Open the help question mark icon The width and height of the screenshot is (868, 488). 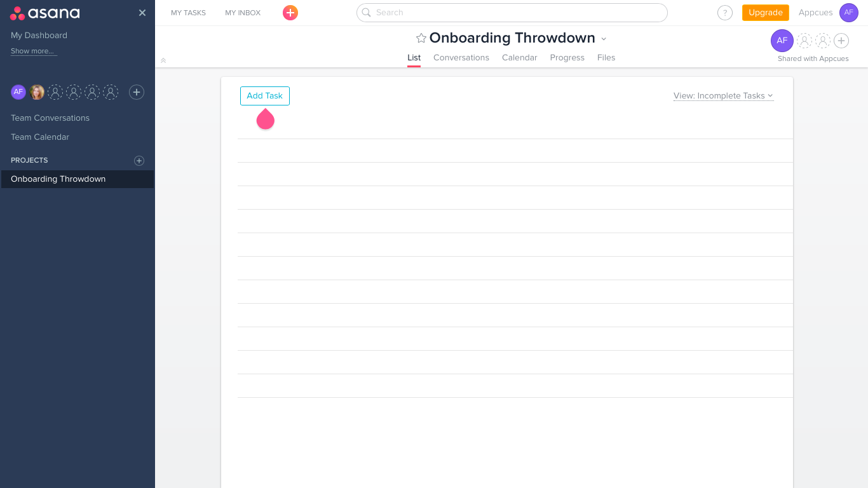click(724, 13)
